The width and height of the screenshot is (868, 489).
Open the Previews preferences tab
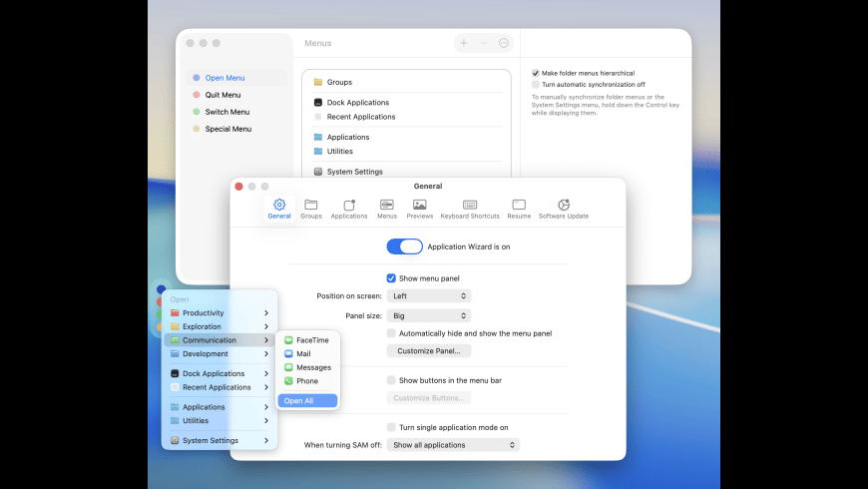(420, 209)
